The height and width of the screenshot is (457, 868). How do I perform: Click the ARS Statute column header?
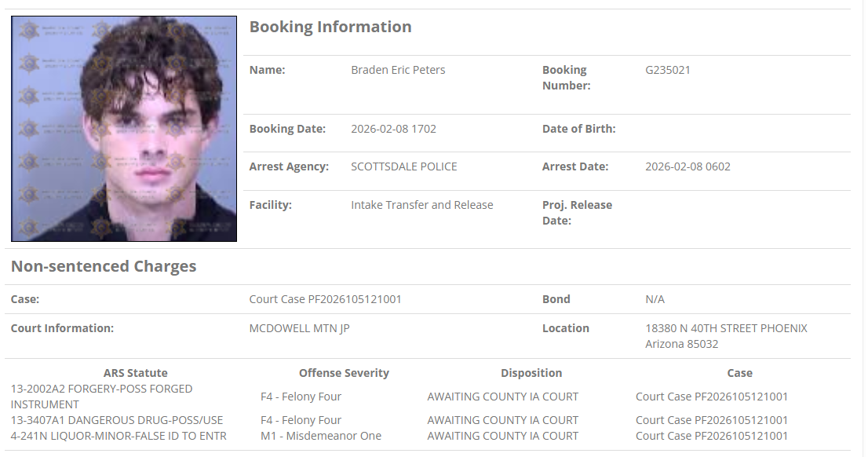(x=135, y=373)
